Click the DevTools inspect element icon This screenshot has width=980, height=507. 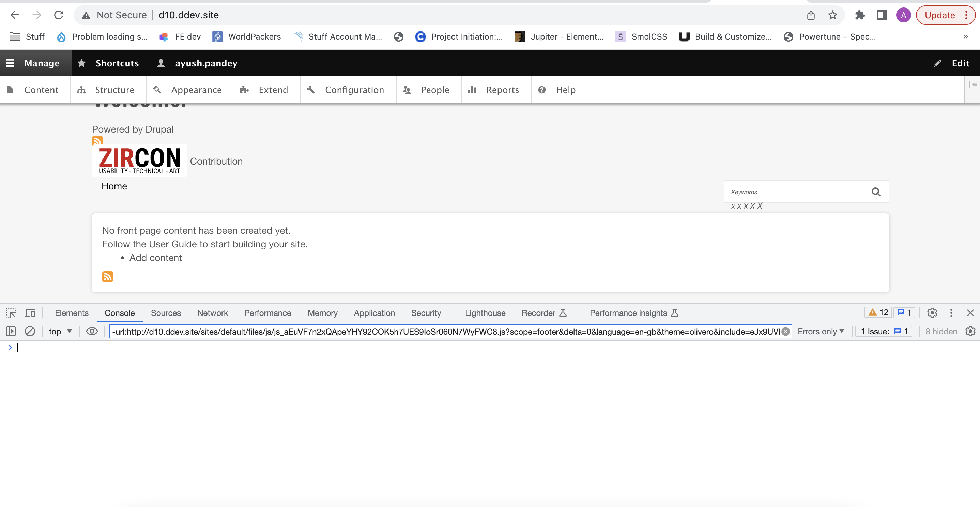(11, 313)
